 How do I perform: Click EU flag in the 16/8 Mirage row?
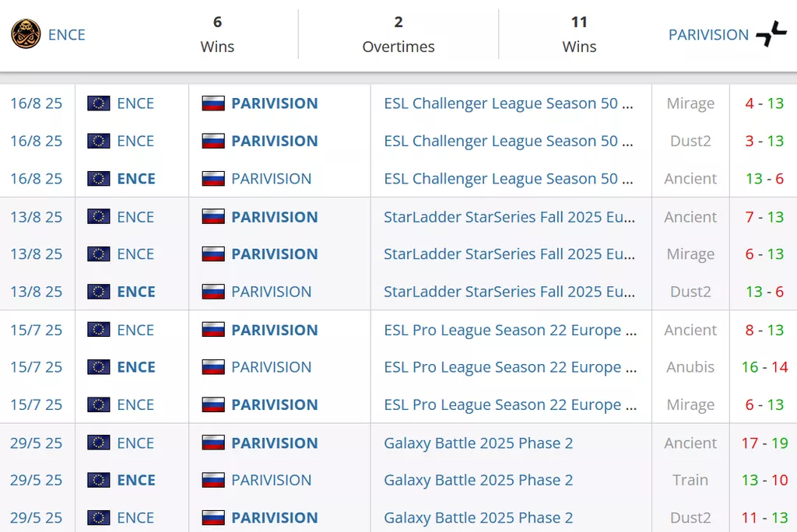pyautogui.click(x=99, y=103)
